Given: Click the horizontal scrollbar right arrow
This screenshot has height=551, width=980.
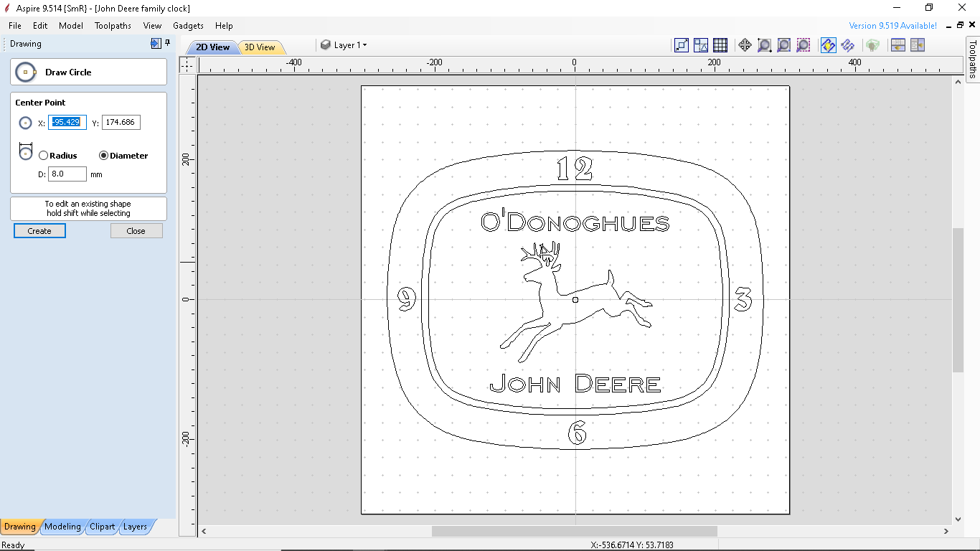Looking at the screenshot, I should (946, 532).
